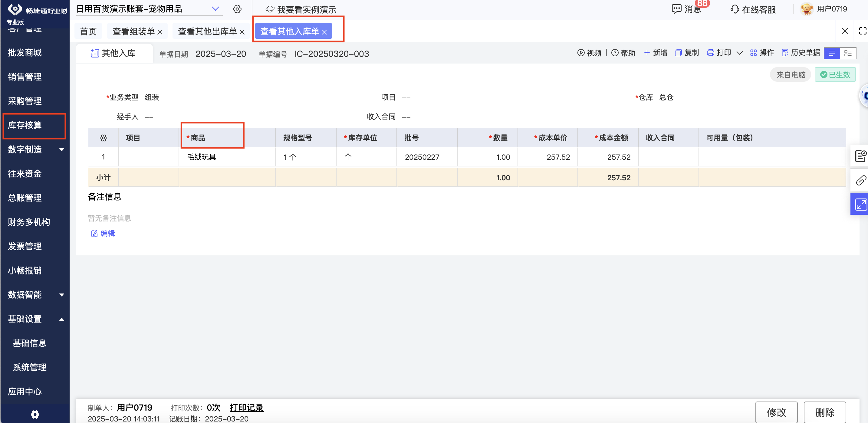Viewport: 868px width, 423px height.
Task: Switch to 查看其他出库单 tab
Action: (x=207, y=31)
